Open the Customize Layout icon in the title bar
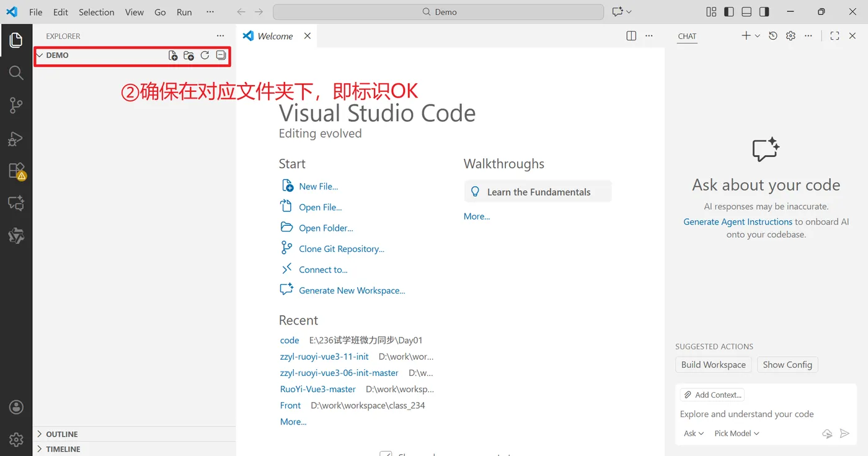This screenshot has height=456, width=868. 711,12
